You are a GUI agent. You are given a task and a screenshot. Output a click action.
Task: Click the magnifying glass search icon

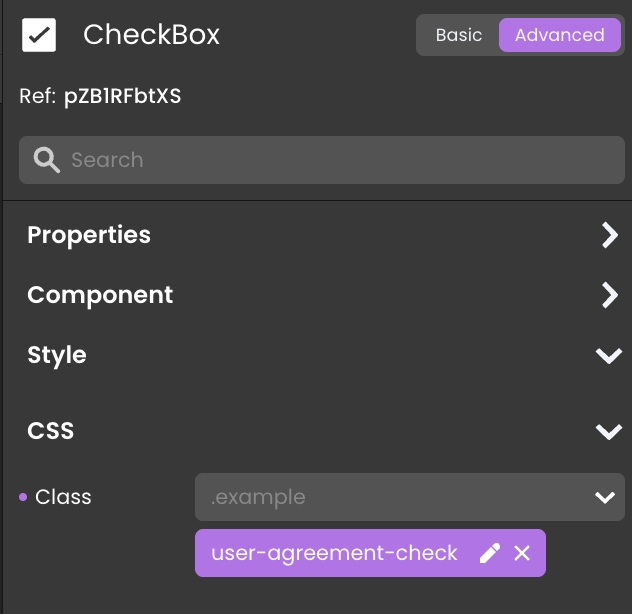46,160
